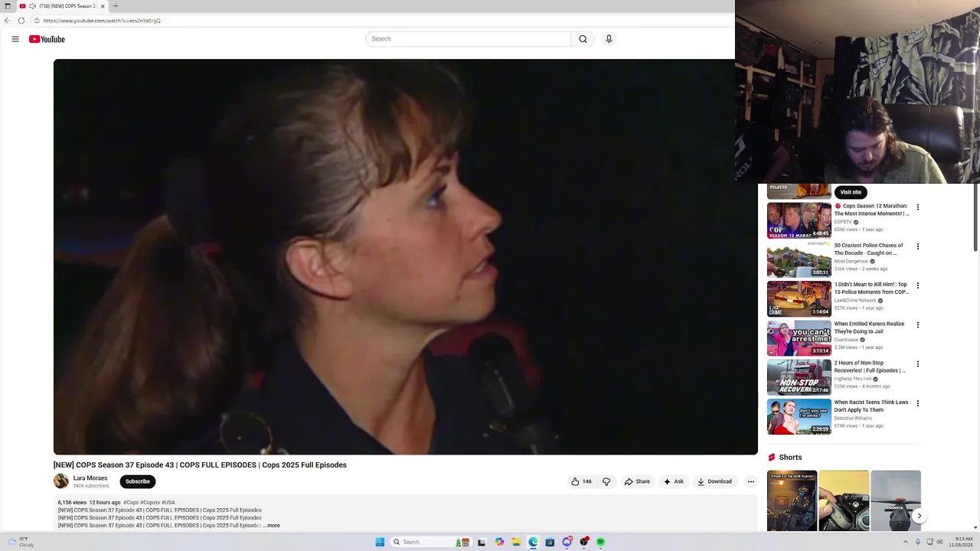Share the COPS video

[x=637, y=481]
